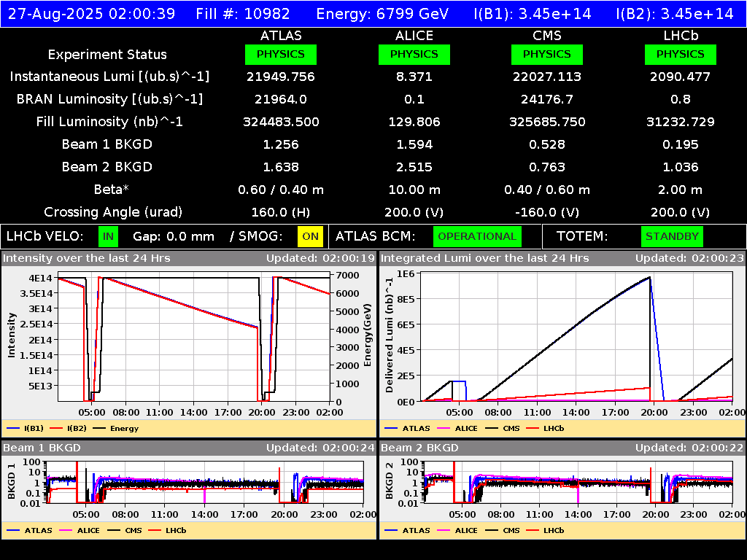Image resolution: width=747 pixels, height=560 pixels.
Task: Click ALICE instantaneous lumi 8.371
Action: click(x=414, y=77)
